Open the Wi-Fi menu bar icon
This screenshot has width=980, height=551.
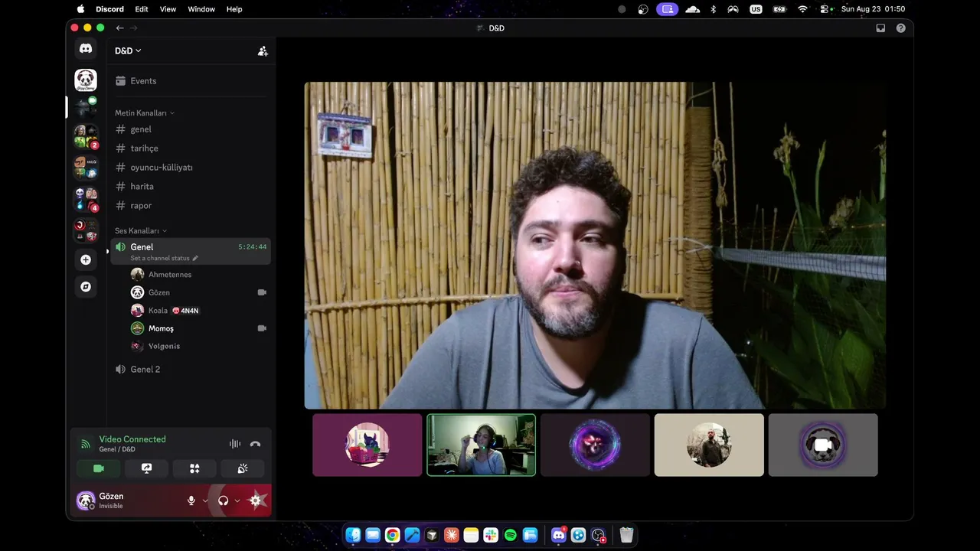point(802,9)
